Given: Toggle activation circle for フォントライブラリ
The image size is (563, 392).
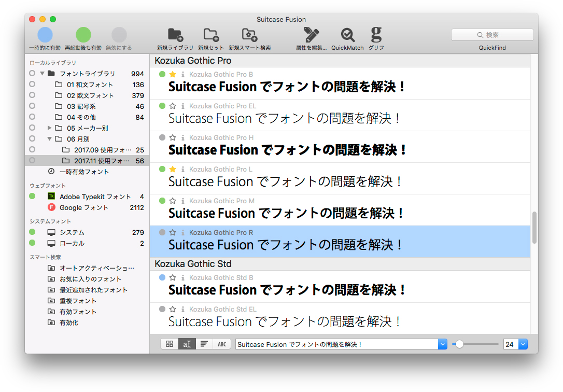Looking at the screenshot, I should (x=32, y=73).
